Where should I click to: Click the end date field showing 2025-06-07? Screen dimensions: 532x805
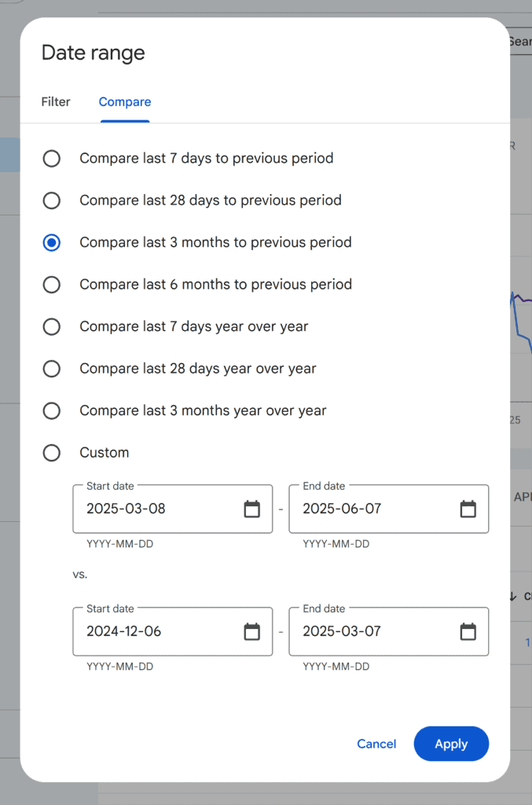point(365,509)
